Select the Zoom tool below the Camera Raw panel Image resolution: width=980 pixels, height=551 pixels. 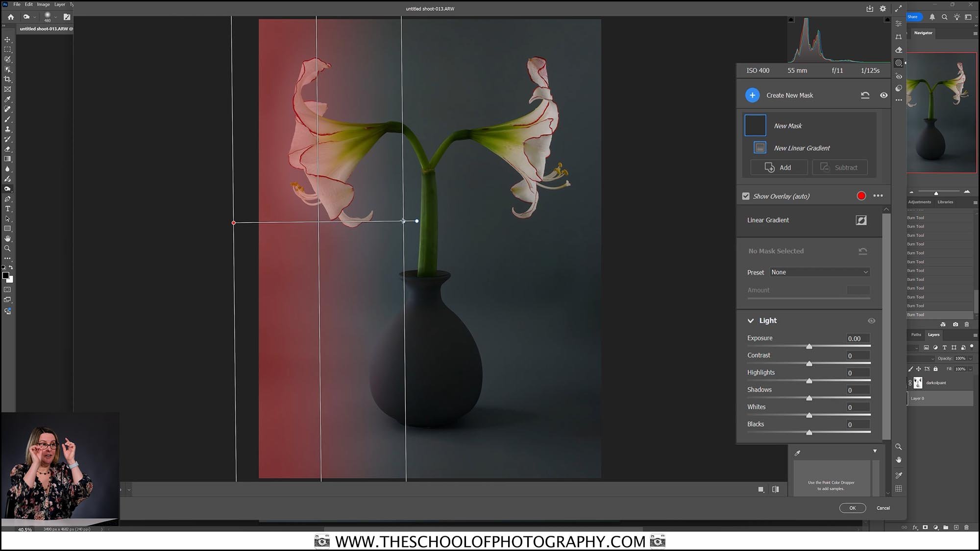click(899, 447)
